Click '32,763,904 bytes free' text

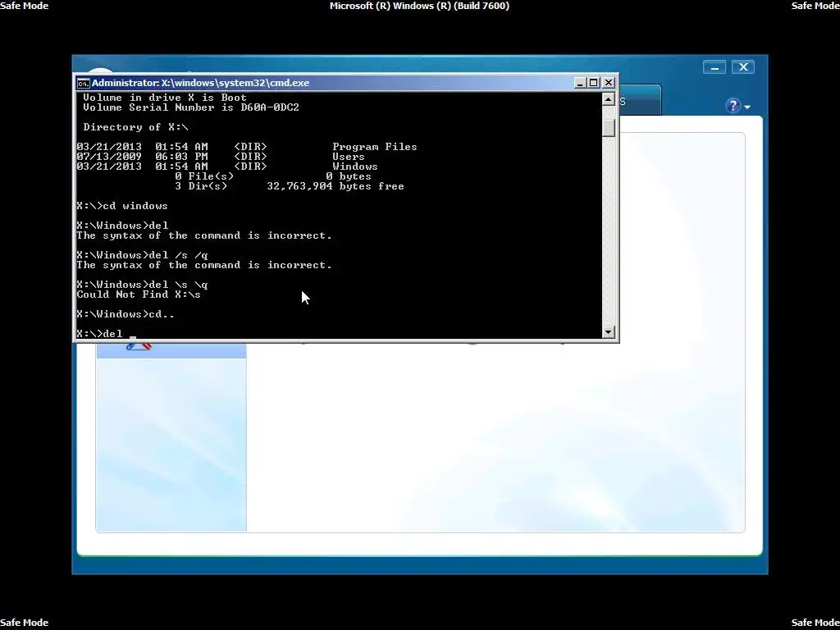point(336,186)
